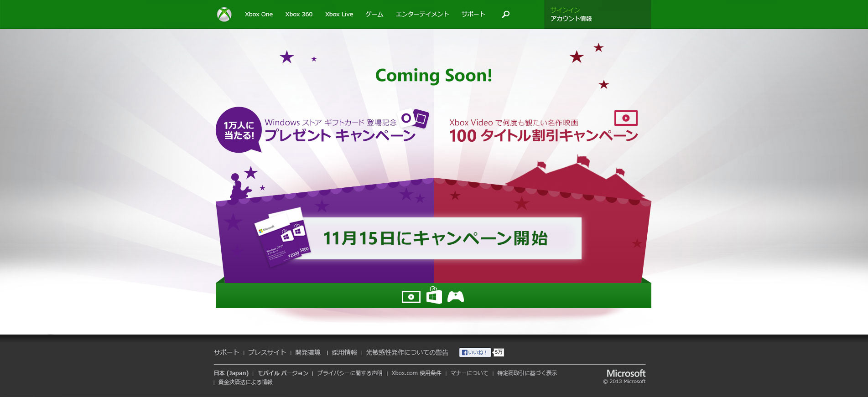Open the 採用情報 footer link
The width and height of the screenshot is (868, 397).
[x=344, y=352]
